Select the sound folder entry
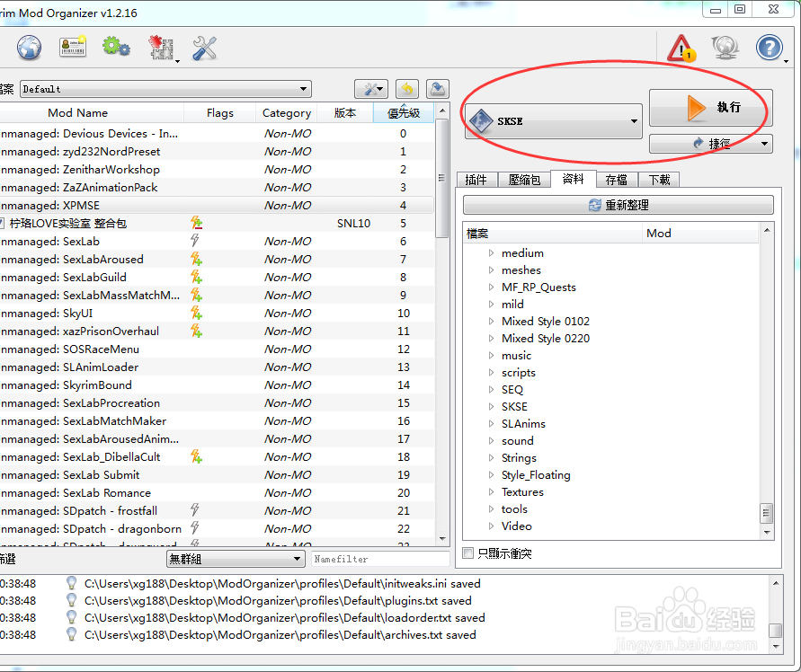 point(517,441)
